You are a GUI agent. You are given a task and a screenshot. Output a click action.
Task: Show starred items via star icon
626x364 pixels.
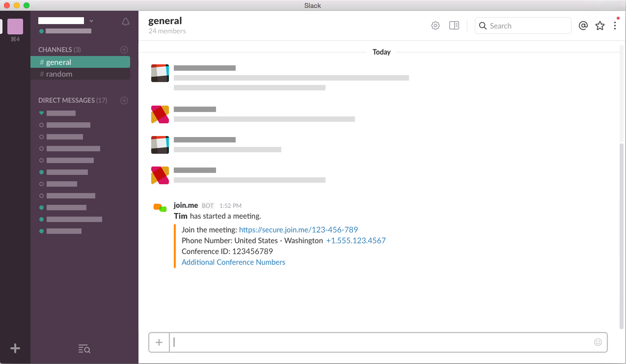pos(600,26)
